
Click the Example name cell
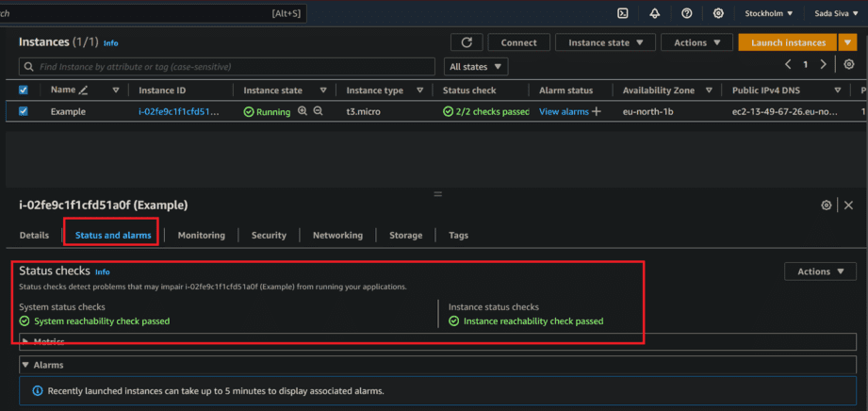68,111
